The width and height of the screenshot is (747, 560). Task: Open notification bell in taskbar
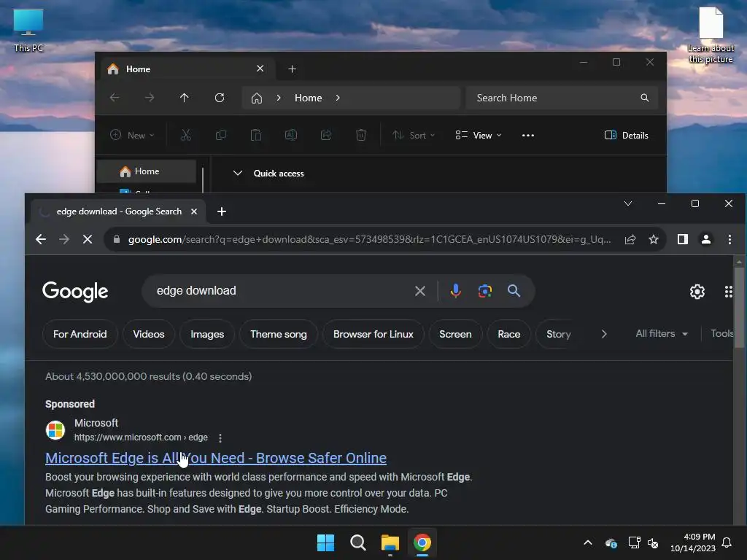727,542
